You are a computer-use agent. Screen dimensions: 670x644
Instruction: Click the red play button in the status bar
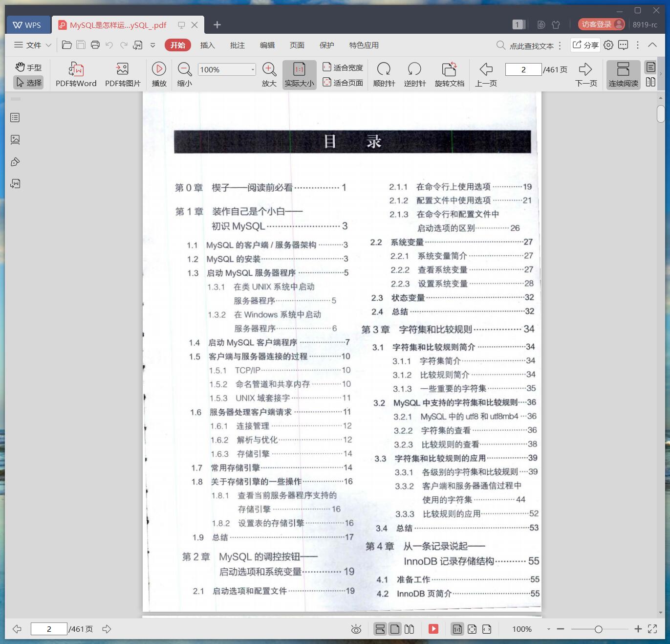coord(433,629)
